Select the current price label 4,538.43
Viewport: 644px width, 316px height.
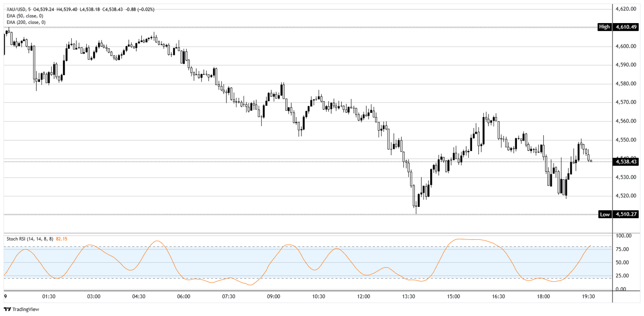point(626,162)
